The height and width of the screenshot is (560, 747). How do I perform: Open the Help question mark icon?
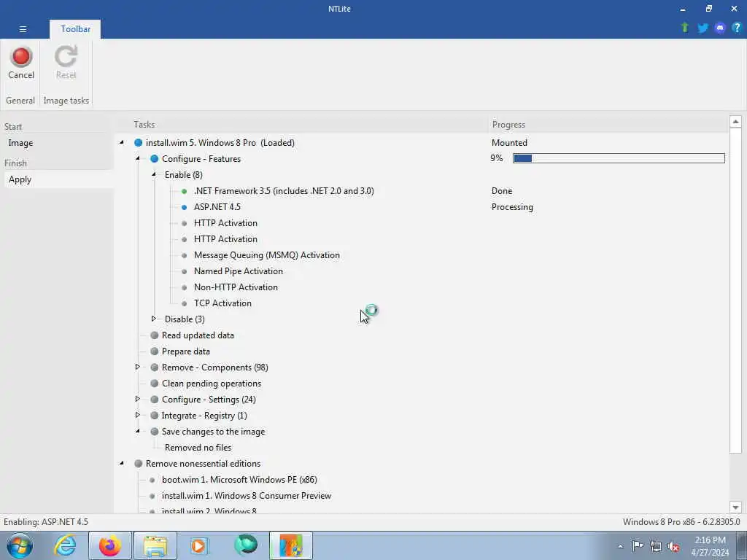[737, 28]
